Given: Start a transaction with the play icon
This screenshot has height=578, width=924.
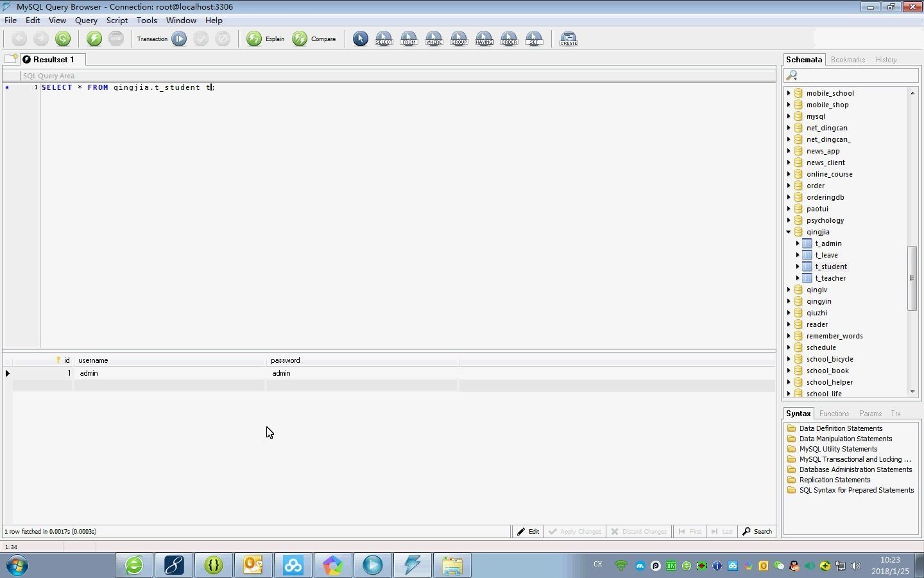Looking at the screenshot, I should (x=179, y=39).
